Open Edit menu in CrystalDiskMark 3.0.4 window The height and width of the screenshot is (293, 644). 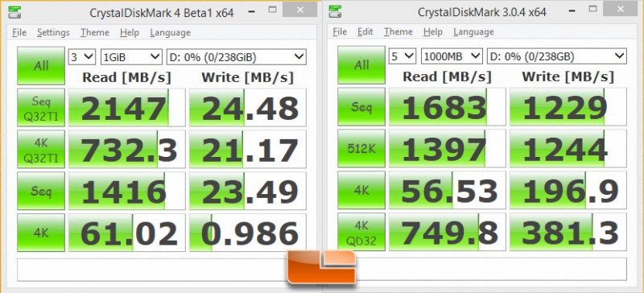(365, 31)
